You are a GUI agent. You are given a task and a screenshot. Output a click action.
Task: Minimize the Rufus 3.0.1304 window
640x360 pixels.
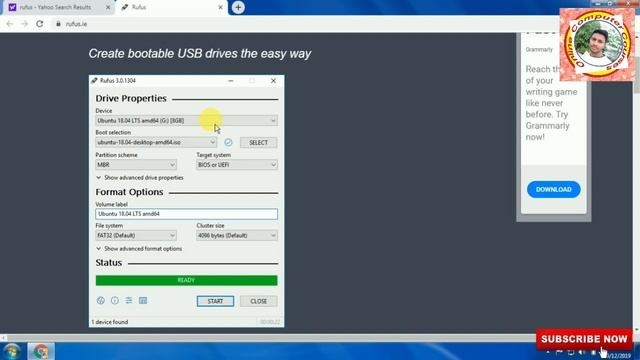point(231,81)
